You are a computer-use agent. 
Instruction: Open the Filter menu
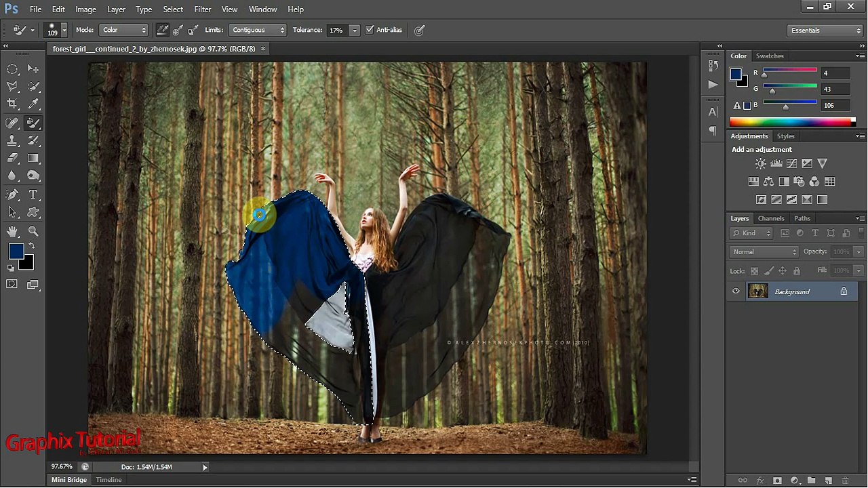tap(203, 9)
